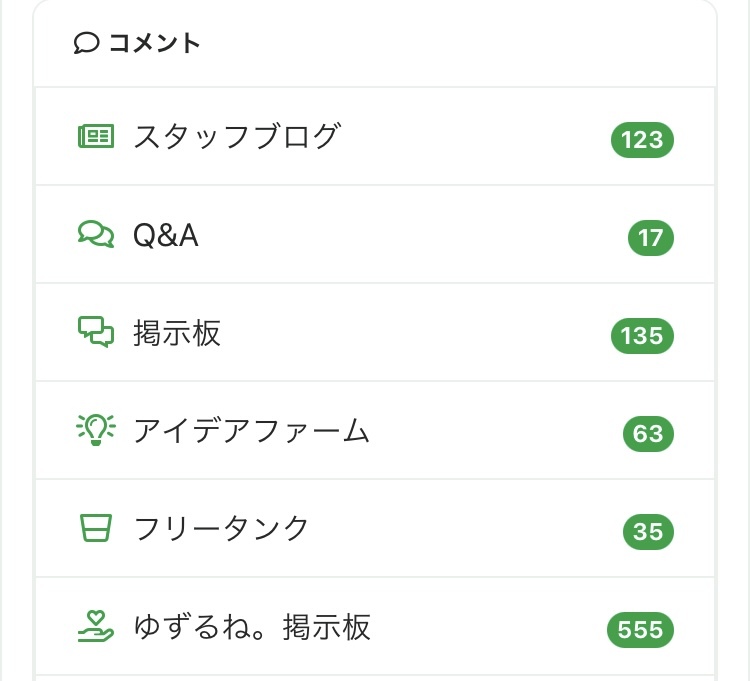Go to the 掲示板 page
Viewport: 750px width, 681px height.
(x=177, y=333)
